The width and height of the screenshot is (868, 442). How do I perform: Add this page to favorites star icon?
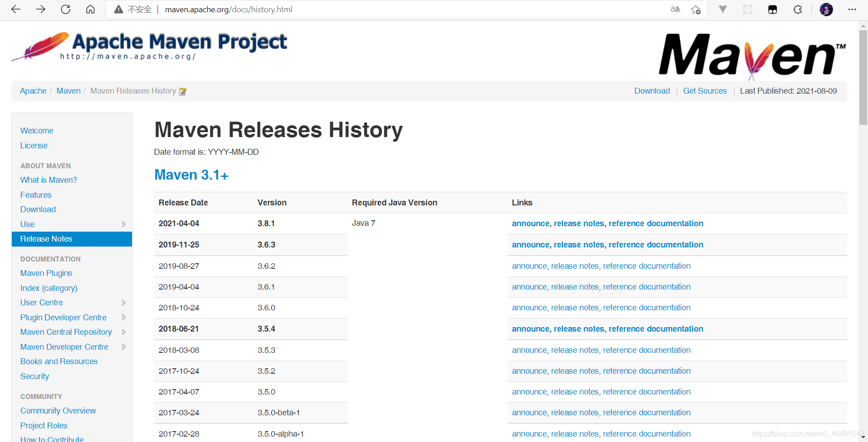pyautogui.click(x=696, y=10)
